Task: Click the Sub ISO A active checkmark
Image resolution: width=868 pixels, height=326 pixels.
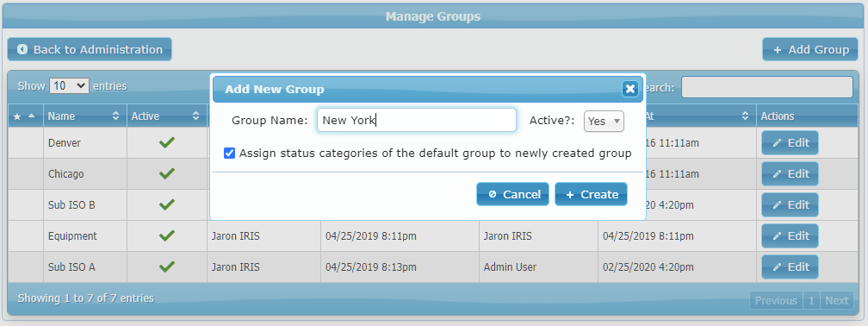Action: point(167,266)
